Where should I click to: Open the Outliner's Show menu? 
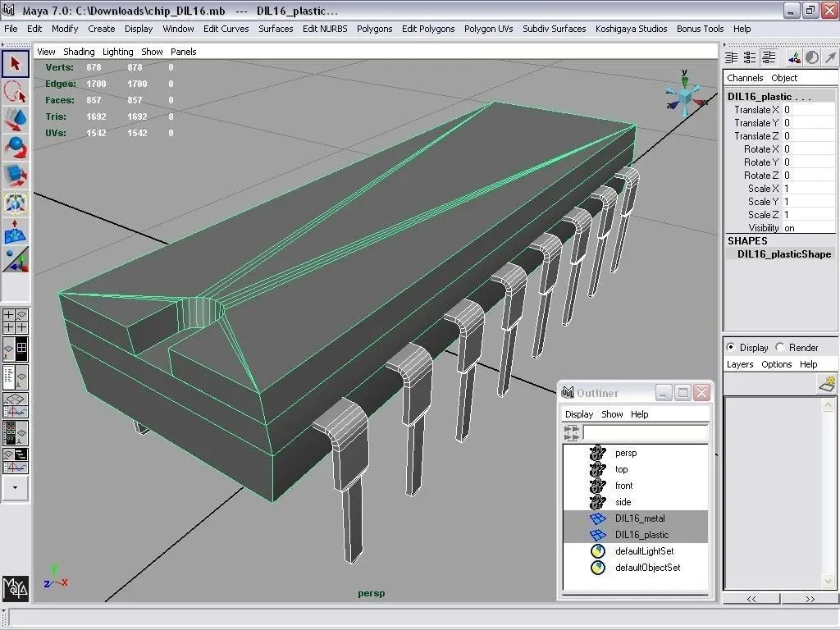pyautogui.click(x=612, y=414)
